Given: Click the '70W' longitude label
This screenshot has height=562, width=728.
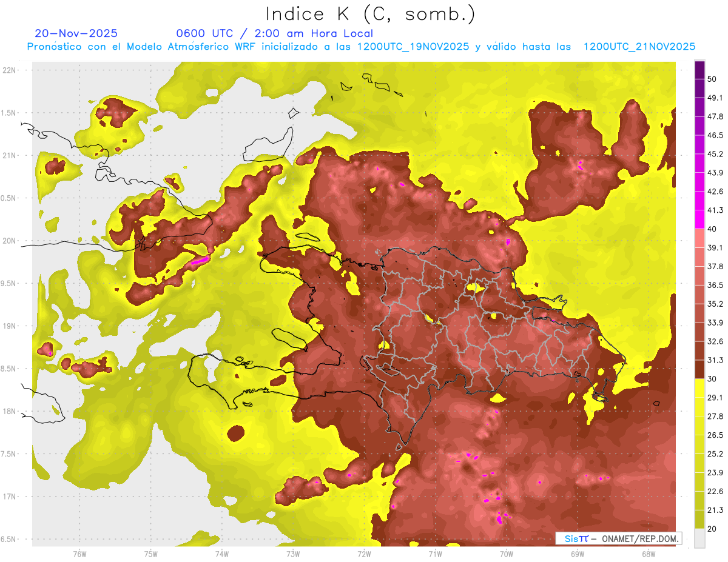Looking at the screenshot, I should pyautogui.click(x=507, y=554).
